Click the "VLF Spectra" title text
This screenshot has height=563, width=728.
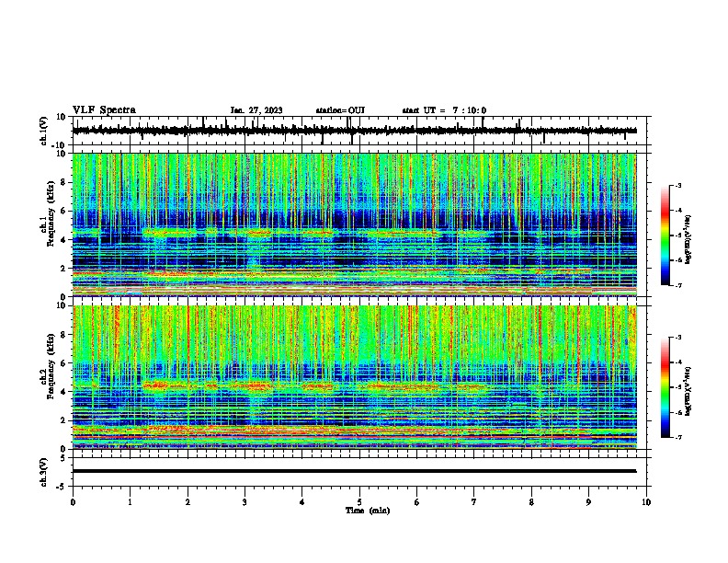[x=104, y=110]
